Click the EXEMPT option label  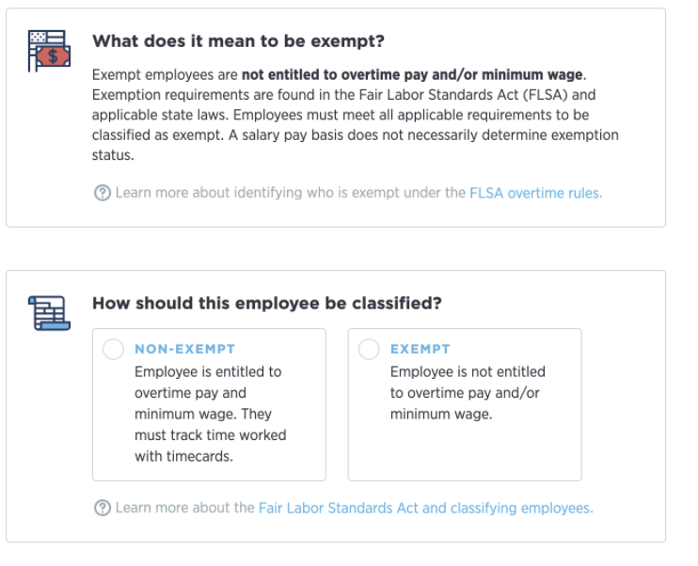420,349
